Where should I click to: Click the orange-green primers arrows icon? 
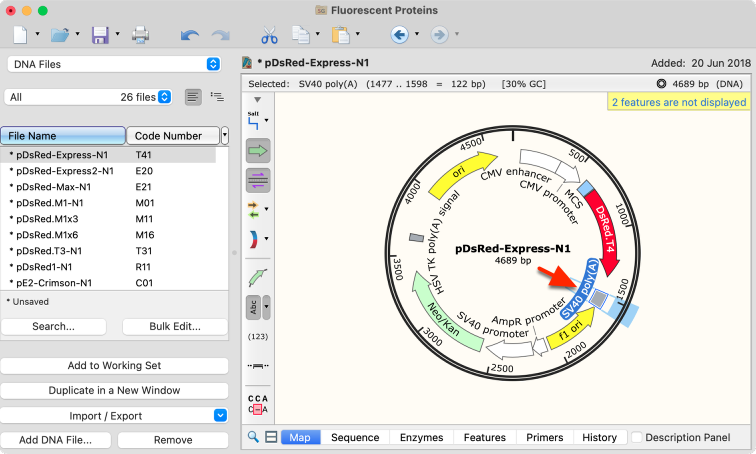click(254, 210)
